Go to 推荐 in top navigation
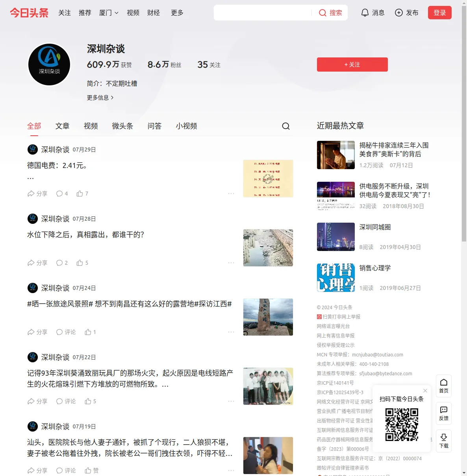 tap(85, 13)
